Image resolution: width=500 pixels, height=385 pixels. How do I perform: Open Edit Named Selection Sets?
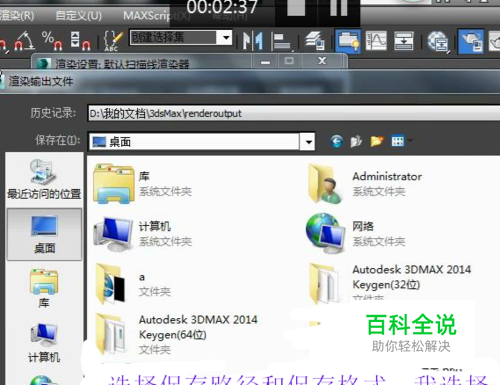coord(113,41)
